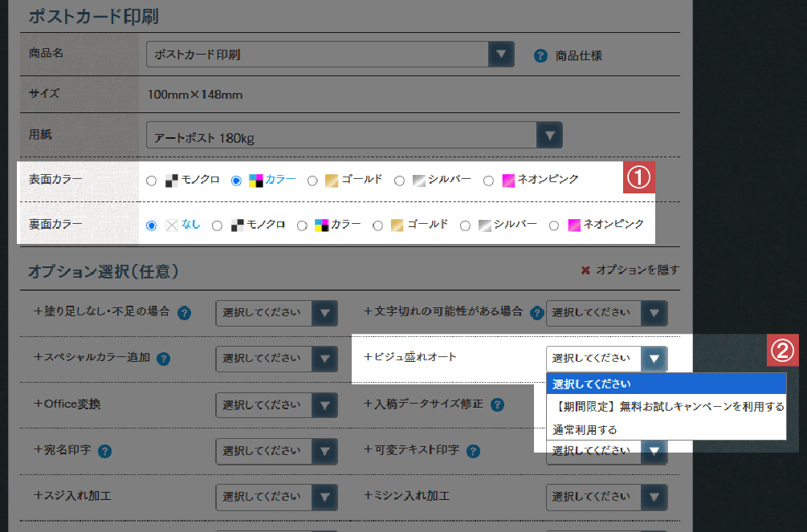Image resolution: width=807 pixels, height=532 pixels.
Task: Open the ミシン入れ加工 select box
Action: point(607,497)
